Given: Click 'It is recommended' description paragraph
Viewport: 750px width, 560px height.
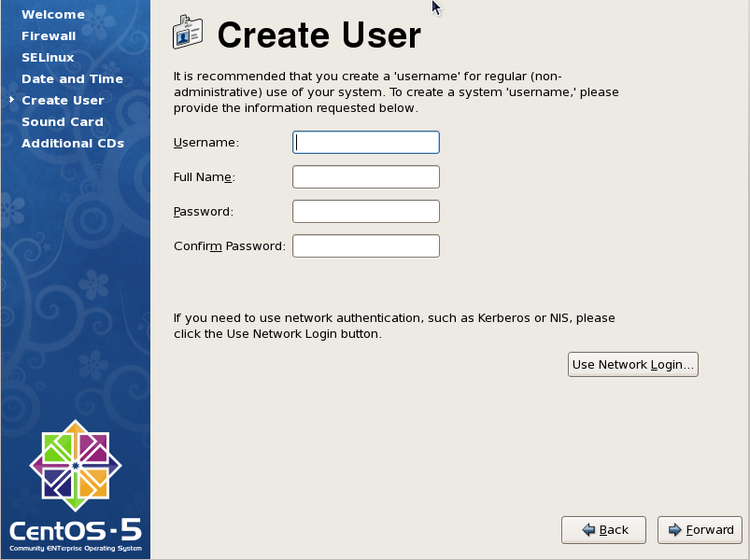Looking at the screenshot, I should (x=396, y=91).
